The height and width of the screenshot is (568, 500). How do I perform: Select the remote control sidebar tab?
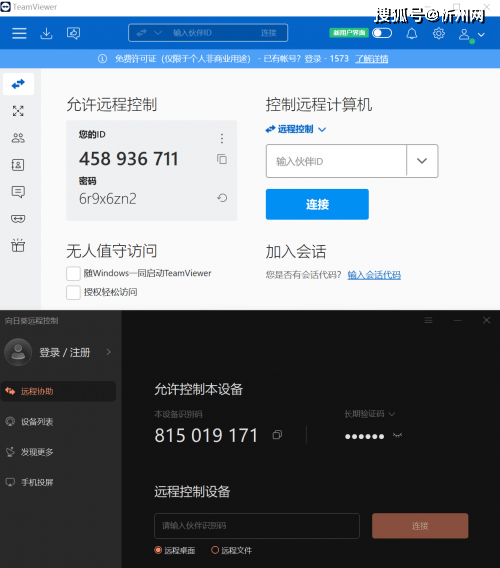coord(18,84)
